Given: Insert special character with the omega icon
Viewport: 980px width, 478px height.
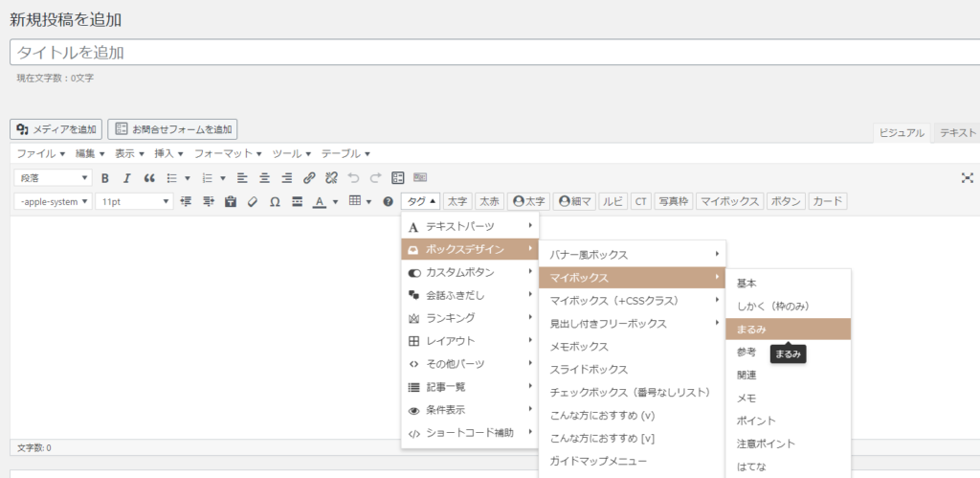Looking at the screenshot, I should [x=275, y=201].
